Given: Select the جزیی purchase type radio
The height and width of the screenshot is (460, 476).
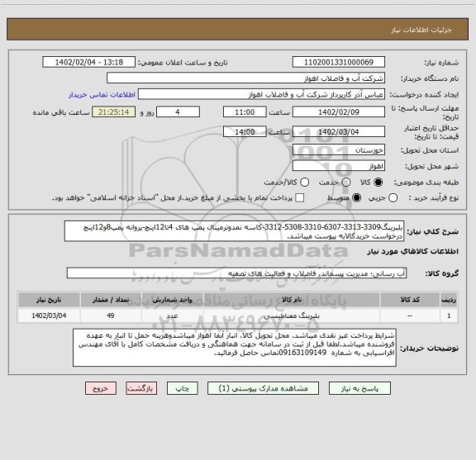Looking at the screenshot, I should click(x=393, y=198).
